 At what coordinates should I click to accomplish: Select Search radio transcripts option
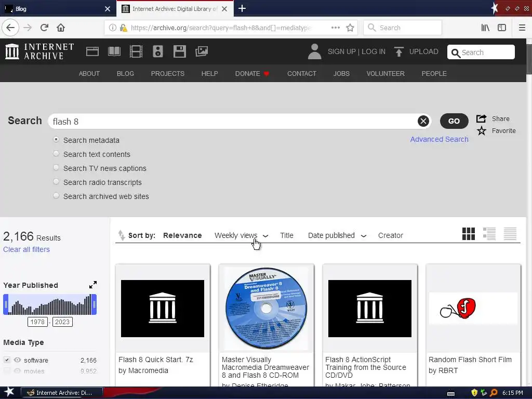(56, 181)
